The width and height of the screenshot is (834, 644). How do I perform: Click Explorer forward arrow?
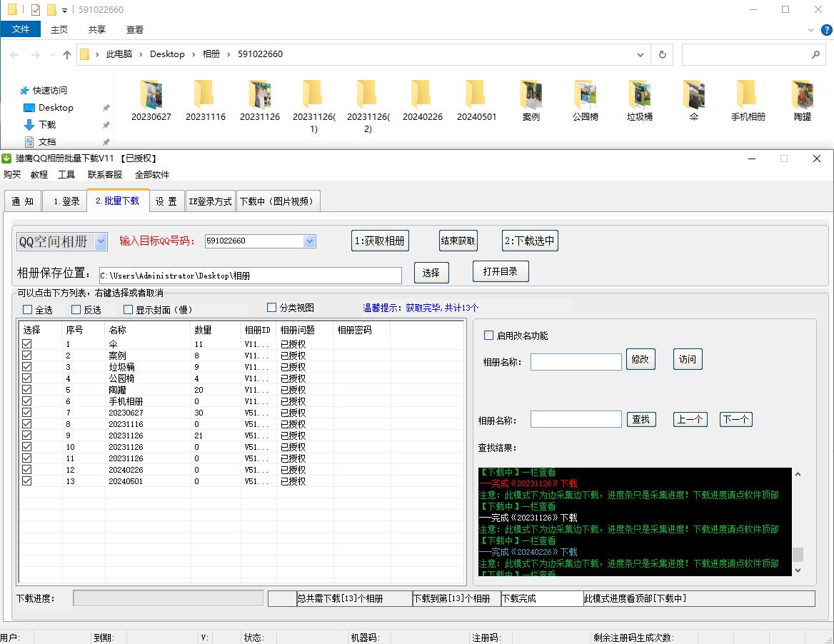[35, 54]
